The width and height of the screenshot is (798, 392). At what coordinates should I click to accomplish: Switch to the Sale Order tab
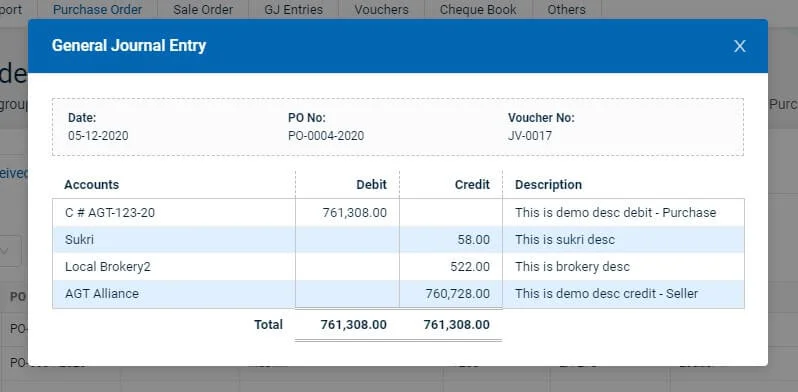click(203, 9)
